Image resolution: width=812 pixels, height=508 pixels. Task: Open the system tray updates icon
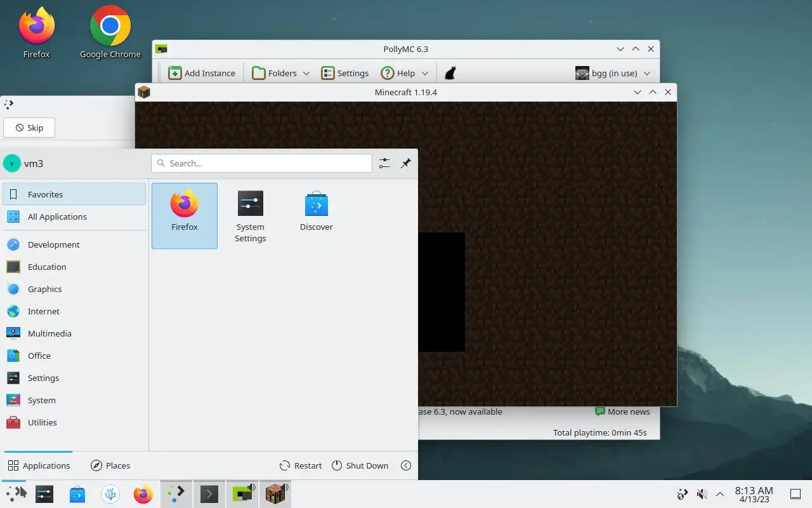pyautogui.click(x=683, y=494)
